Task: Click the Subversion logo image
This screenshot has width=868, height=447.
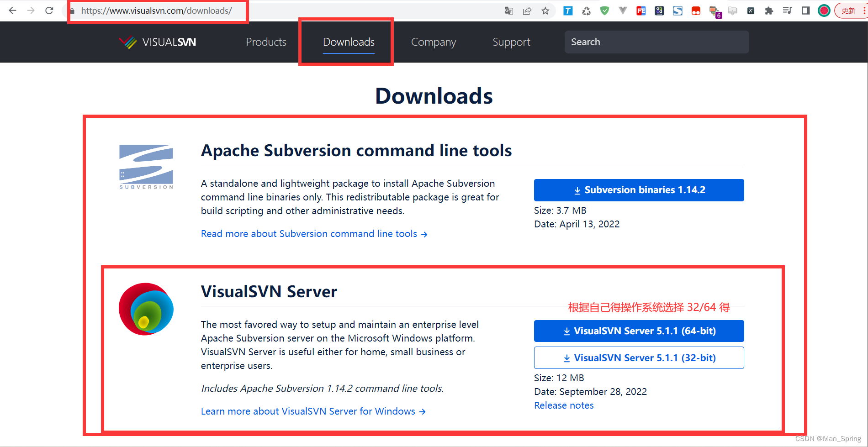Action: click(x=146, y=167)
